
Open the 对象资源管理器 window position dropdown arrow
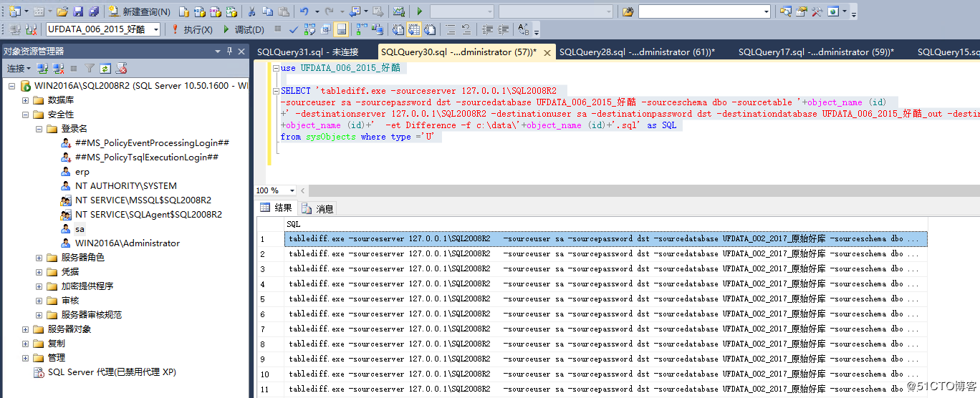[x=218, y=51]
